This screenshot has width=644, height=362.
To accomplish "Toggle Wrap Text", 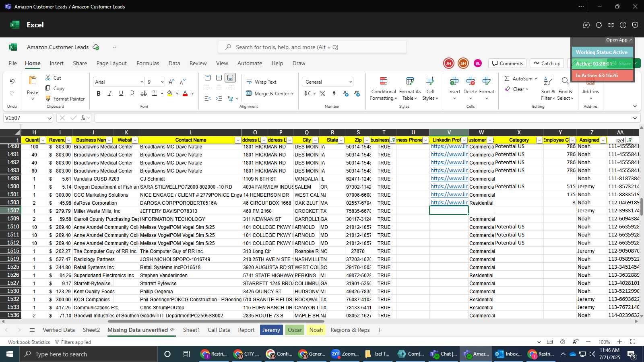I will [261, 82].
